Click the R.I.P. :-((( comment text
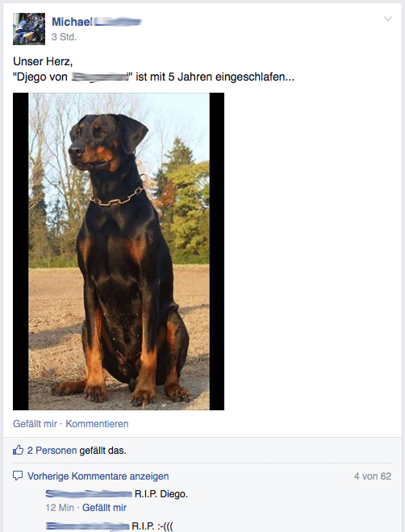 tap(152, 526)
